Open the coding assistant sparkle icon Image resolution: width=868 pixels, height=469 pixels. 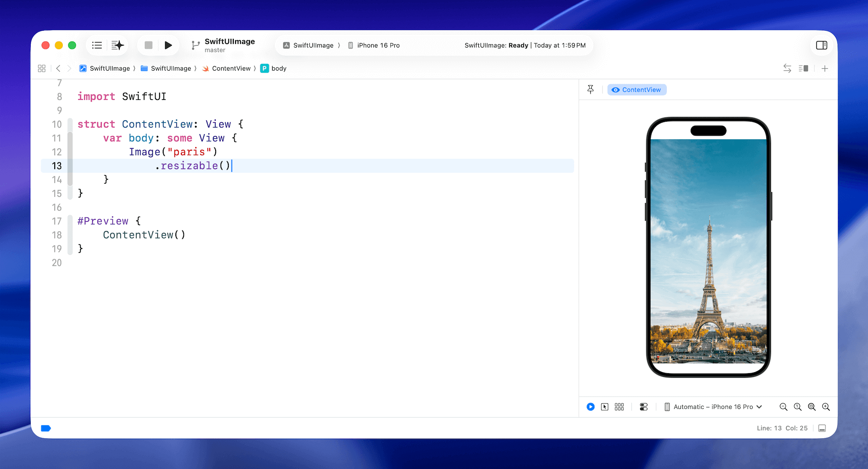coord(118,45)
